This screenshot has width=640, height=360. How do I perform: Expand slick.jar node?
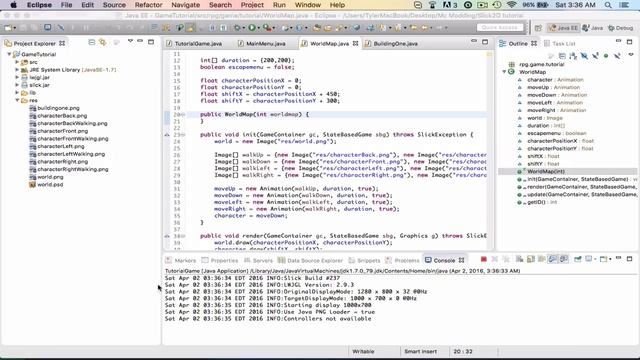point(17,85)
